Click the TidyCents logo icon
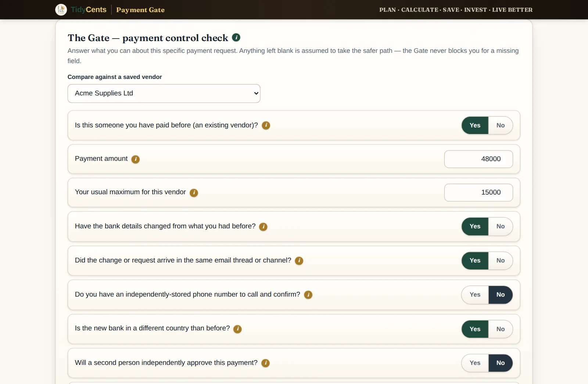Image resolution: width=588 pixels, height=384 pixels. pyautogui.click(x=61, y=10)
